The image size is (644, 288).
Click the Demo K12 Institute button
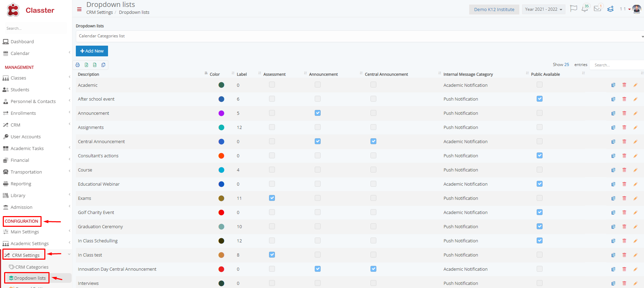pos(494,9)
